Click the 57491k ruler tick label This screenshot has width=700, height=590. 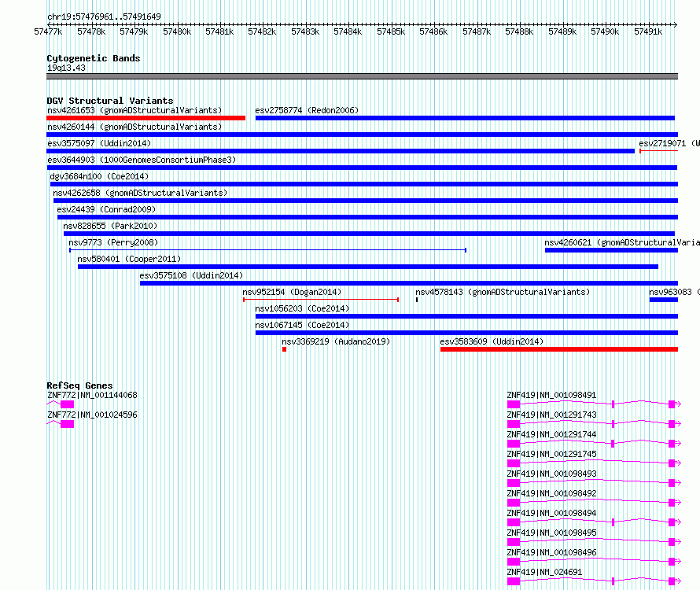pyautogui.click(x=648, y=32)
